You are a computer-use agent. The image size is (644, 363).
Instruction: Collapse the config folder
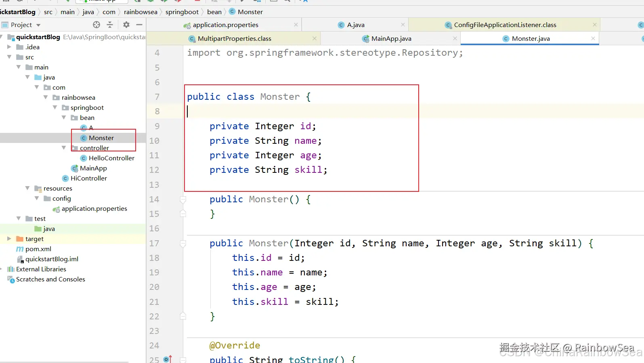point(37,198)
